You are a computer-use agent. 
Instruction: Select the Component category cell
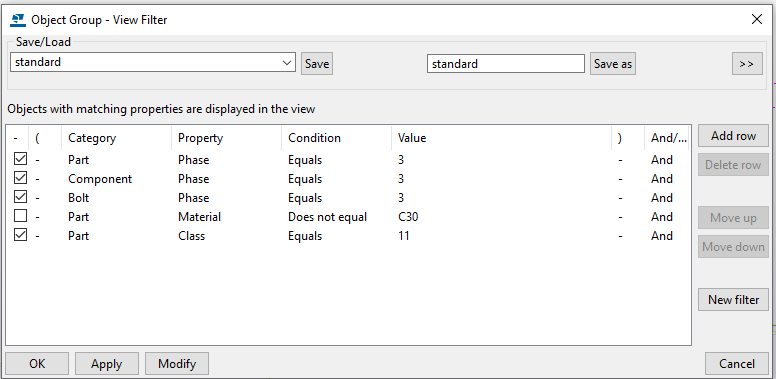pyautogui.click(x=100, y=179)
